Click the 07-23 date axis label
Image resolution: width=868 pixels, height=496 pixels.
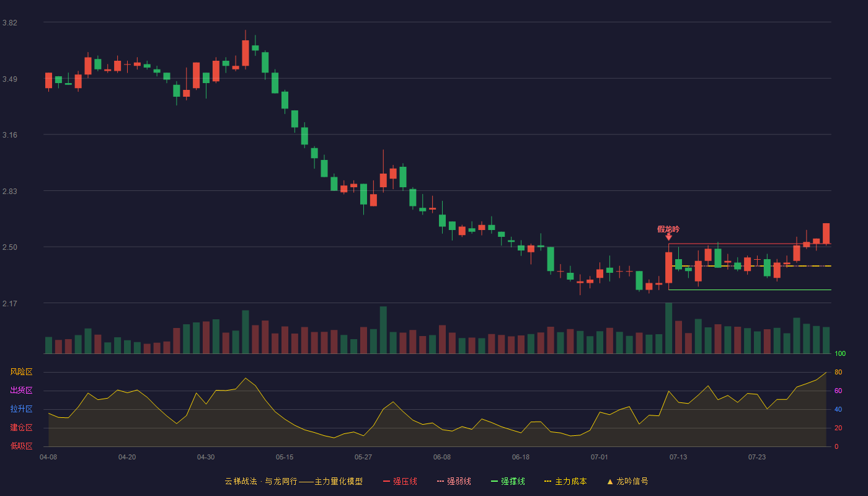point(757,457)
